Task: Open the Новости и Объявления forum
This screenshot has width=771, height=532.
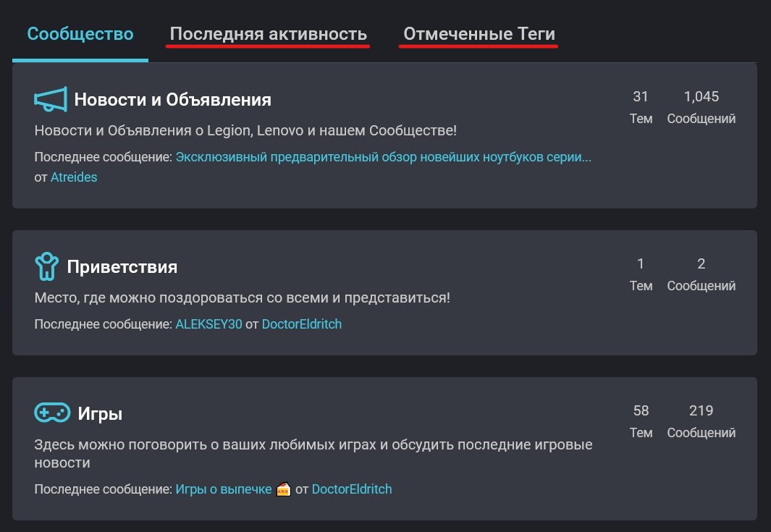Action: coord(174,99)
